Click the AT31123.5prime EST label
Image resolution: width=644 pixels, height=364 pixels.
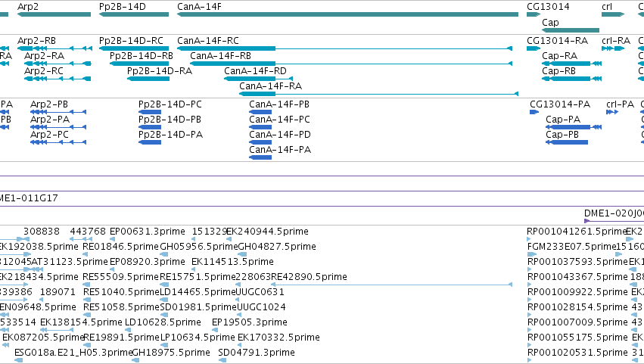pos(70,262)
